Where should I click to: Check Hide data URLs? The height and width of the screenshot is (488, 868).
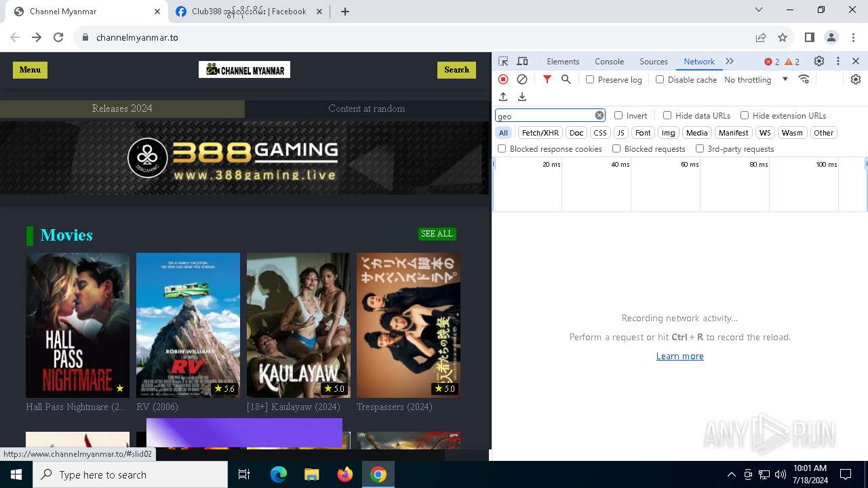pyautogui.click(x=667, y=115)
